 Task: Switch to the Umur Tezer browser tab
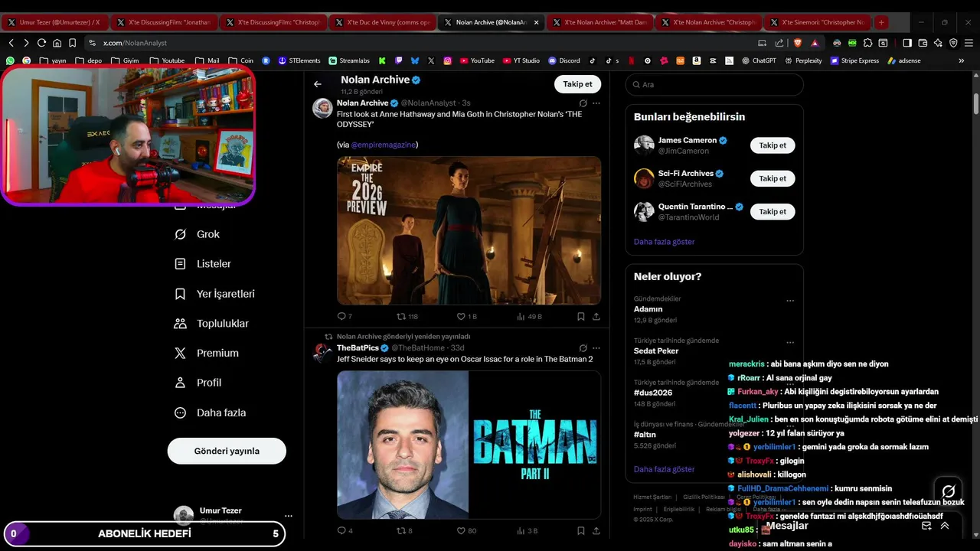tap(55, 22)
